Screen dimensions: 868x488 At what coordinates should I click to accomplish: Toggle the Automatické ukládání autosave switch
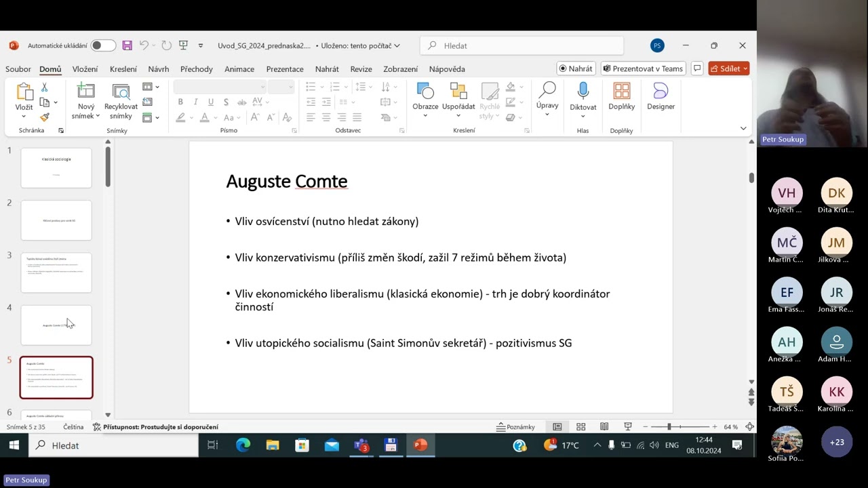(x=103, y=45)
